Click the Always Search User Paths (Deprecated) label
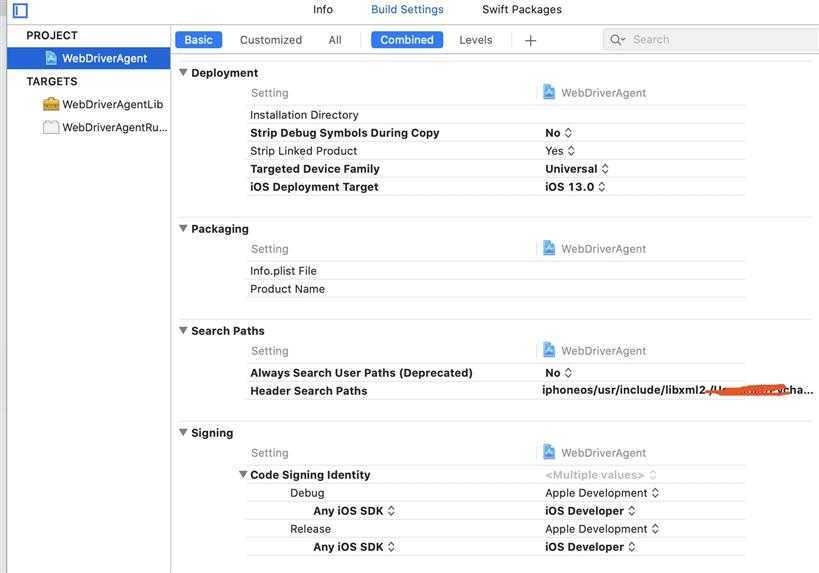 pyautogui.click(x=361, y=373)
